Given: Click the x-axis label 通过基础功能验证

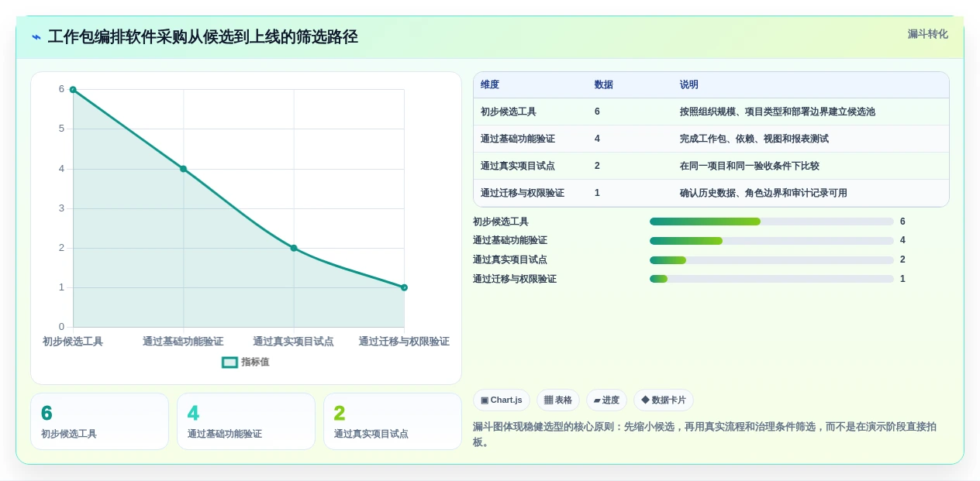Looking at the screenshot, I should click(x=183, y=342).
